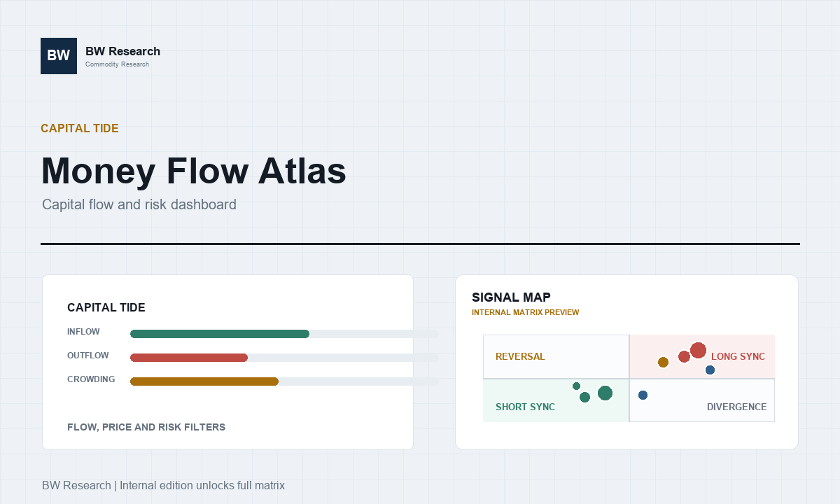Click the medium green bubble in Short Sync
The height and width of the screenshot is (504, 840).
(x=584, y=398)
